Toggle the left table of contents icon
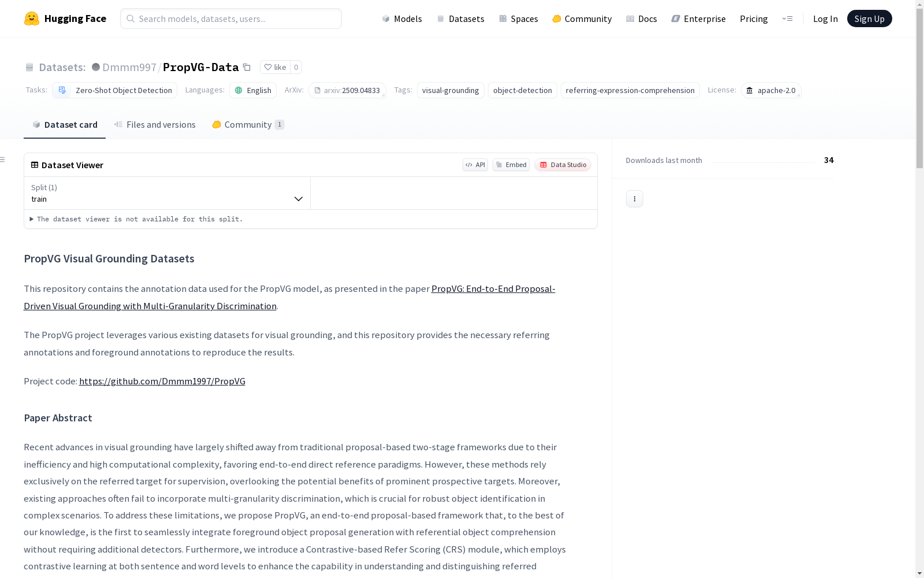This screenshot has height=578, width=924. (3, 160)
